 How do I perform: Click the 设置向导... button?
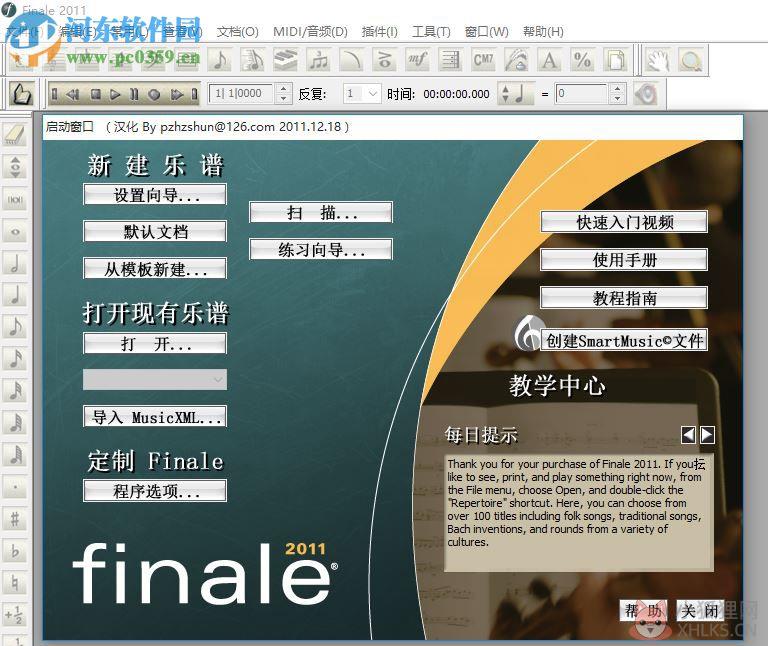155,195
